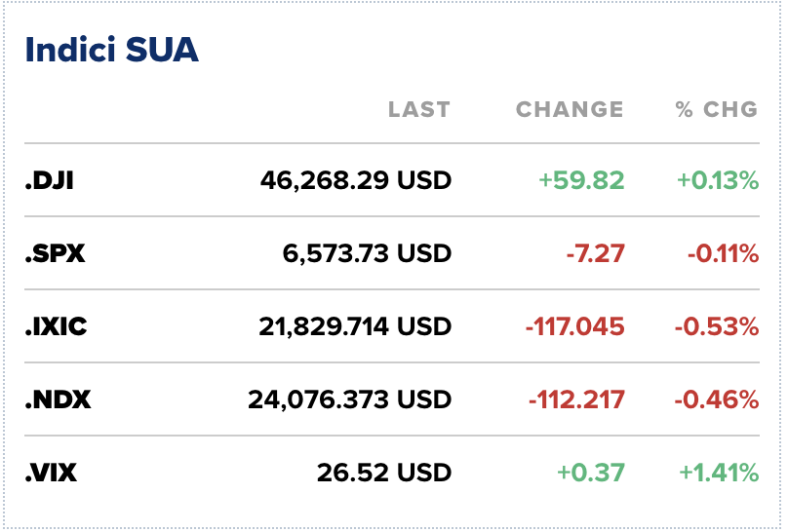The image size is (788, 532).
Task: Click the -117.045 change figure
Action: (x=574, y=326)
